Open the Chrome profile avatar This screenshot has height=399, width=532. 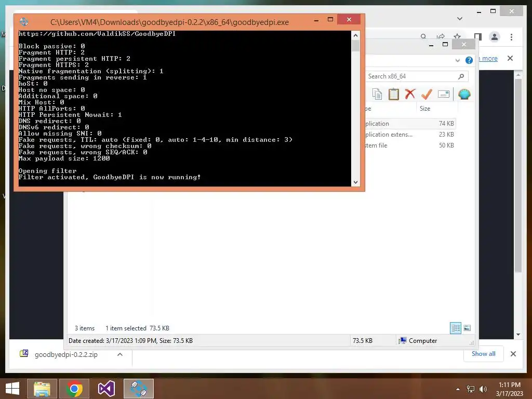(x=495, y=37)
